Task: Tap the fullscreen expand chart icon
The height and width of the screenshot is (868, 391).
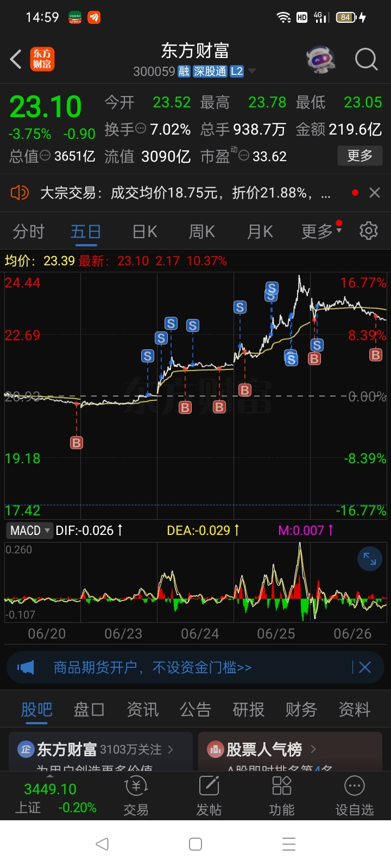Action: click(x=370, y=559)
